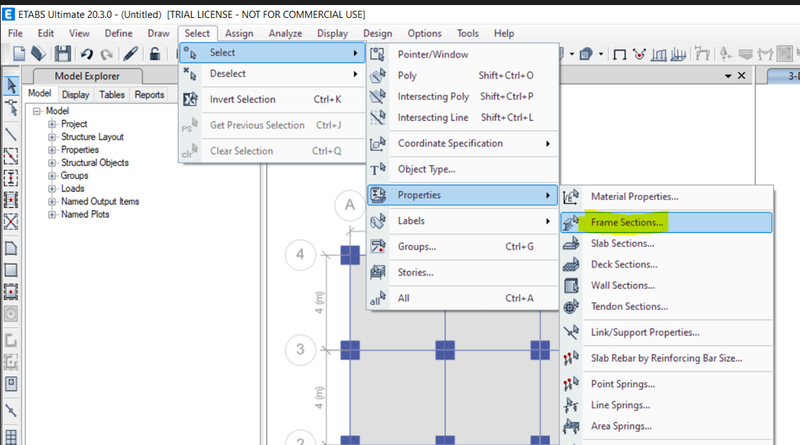The width and height of the screenshot is (800, 445).
Task: Click the Pointer/Window selection icon
Action: (378, 54)
